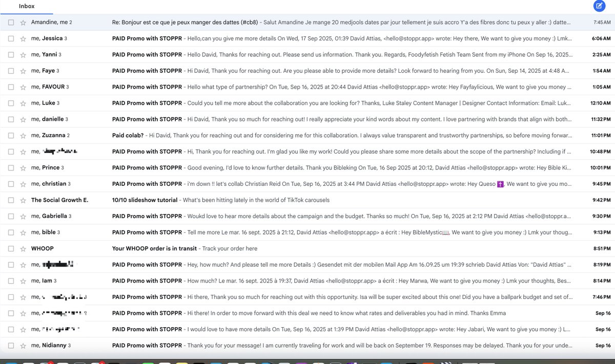Star the Jessica PAID Promo thread
This screenshot has height=364, width=615.
pyautogui.click(x=23, y=38)
